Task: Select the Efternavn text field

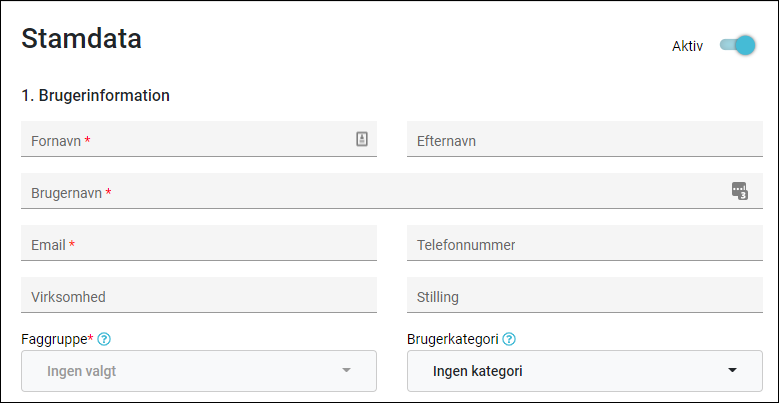Action: pos(585,139)
